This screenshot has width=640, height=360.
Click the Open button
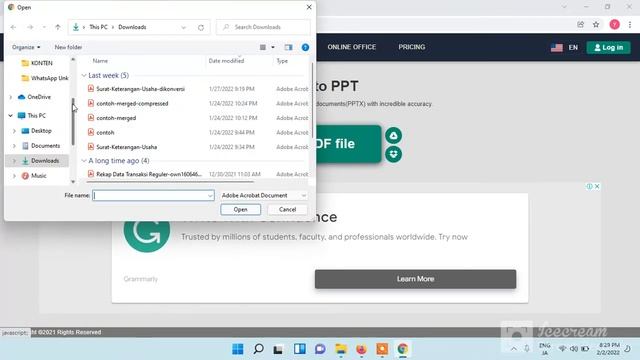point(240,209)
